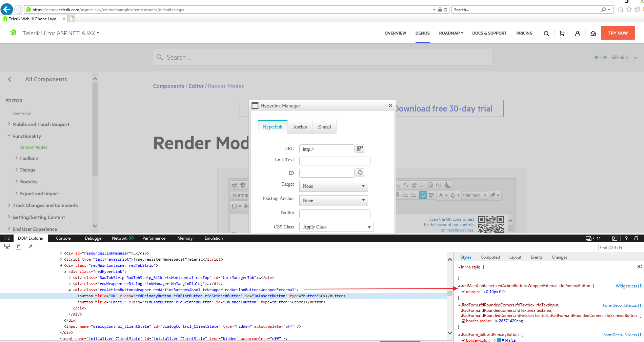Collapse the Functionality section

point(9,136)
